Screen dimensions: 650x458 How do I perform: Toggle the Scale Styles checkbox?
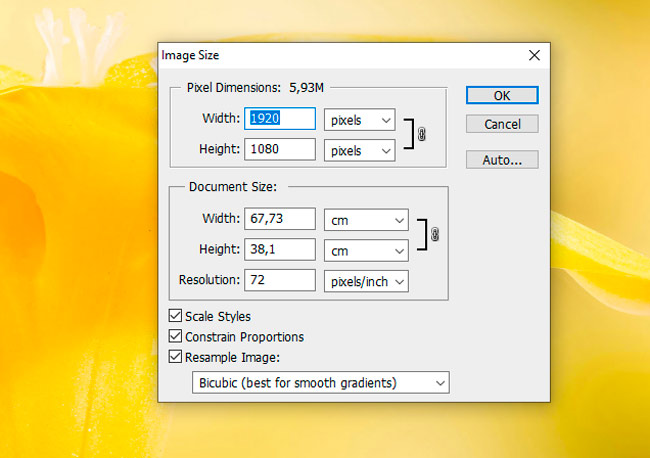pyautogui.click(x=176, y=317)
